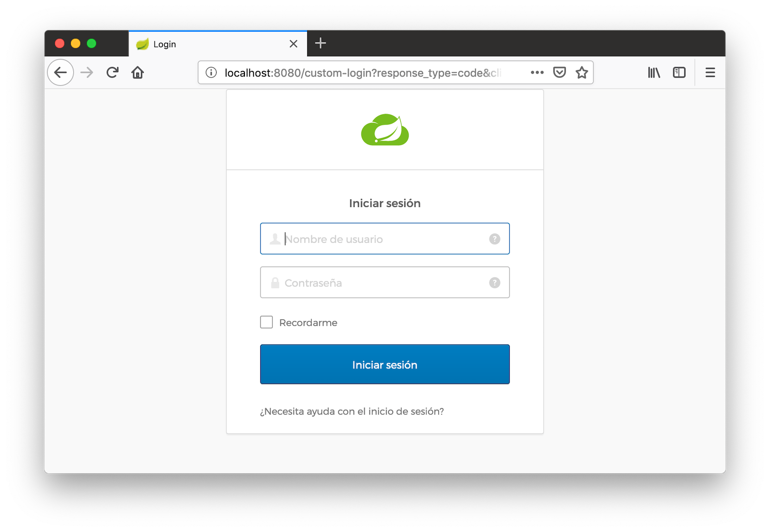Open the ¿Necesita ayuda con el inicio link
The image size is (770, 532).
pyautogui.click(x=352, y=412)
